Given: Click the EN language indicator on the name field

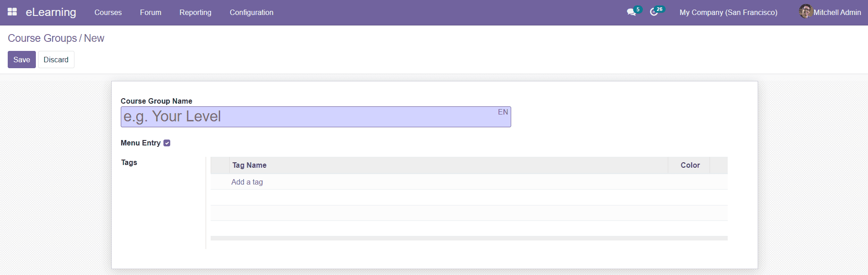Looking at the screenshot, I should click(502, 112).
